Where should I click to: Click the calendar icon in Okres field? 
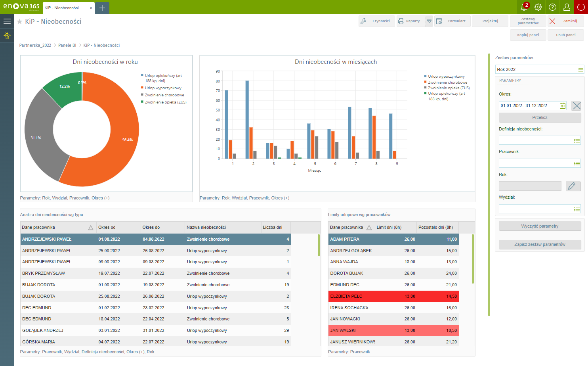click(562, 105)
